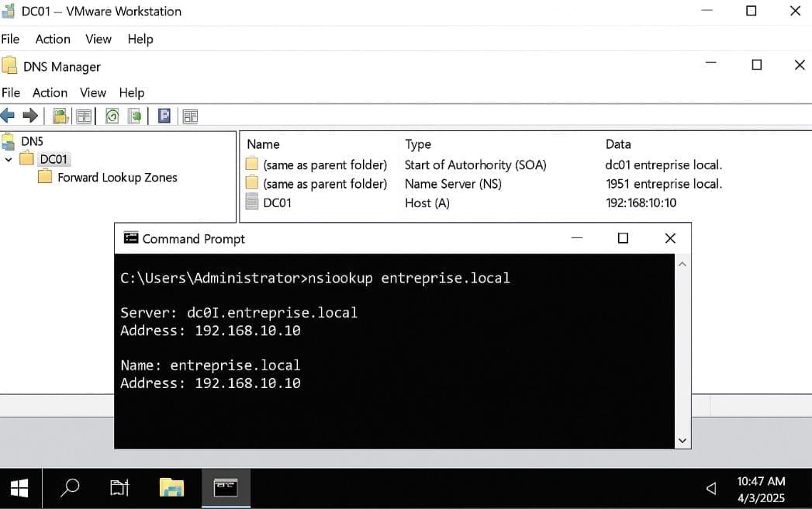Open the View menu in VMware Workstation
Screen dimensions: 812x509
click(98, 39)
